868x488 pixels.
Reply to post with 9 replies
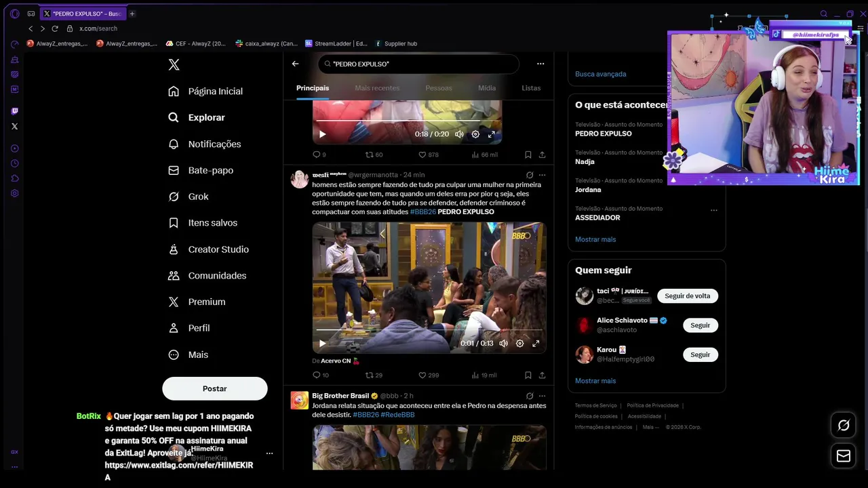(319, 155)
